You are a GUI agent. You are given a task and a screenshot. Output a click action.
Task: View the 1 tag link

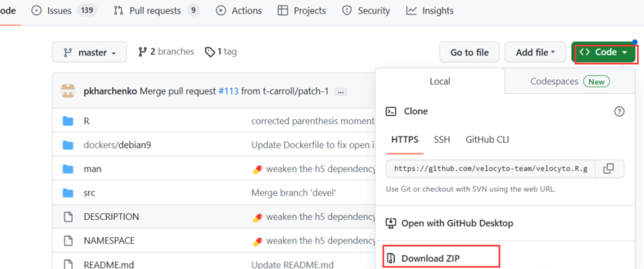[x=221, y=52]
